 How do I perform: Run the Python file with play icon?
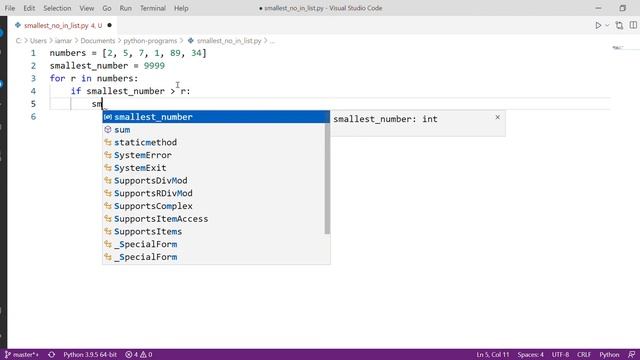(x=598, y=25)
